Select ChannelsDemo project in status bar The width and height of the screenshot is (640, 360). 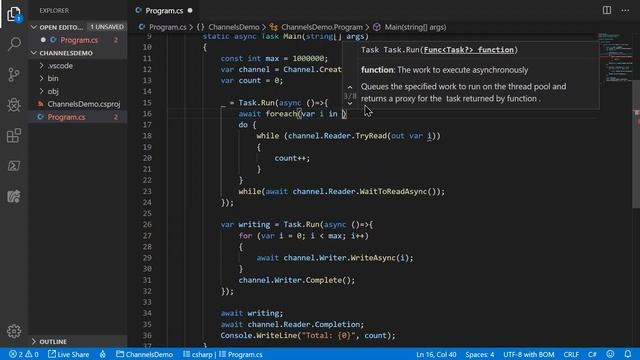coord(144,354)
